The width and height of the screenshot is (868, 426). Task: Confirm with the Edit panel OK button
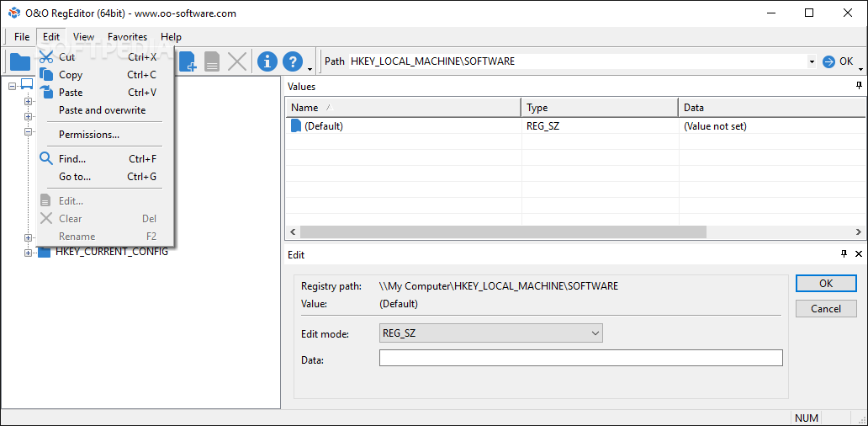point(826,283)
